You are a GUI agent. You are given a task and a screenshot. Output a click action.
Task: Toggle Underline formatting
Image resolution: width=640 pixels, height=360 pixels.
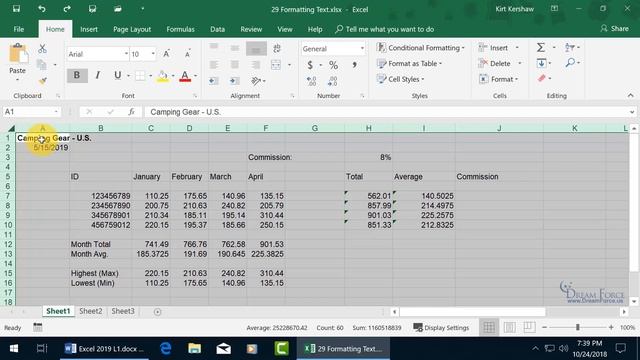[118, 75]
